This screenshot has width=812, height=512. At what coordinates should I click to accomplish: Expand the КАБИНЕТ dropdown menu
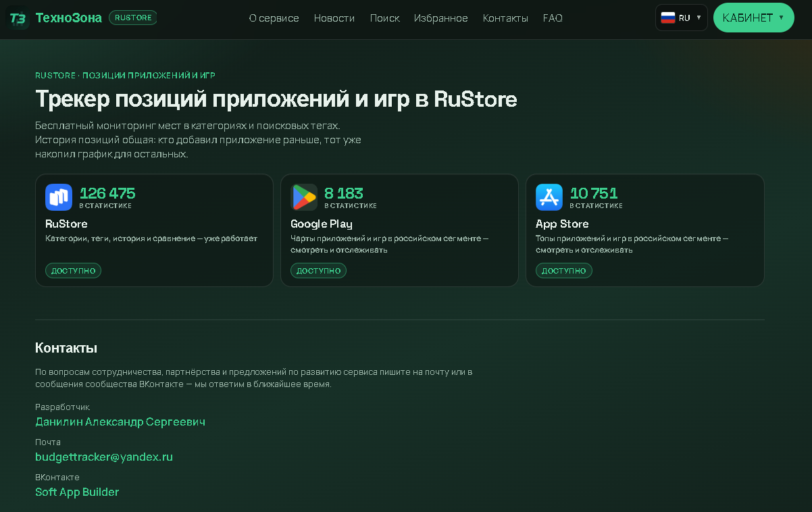[x=754, y=18]
